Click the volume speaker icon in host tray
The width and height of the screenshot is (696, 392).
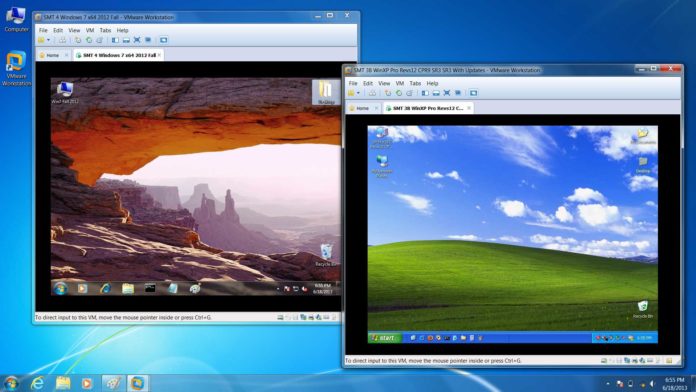(652, 384)
